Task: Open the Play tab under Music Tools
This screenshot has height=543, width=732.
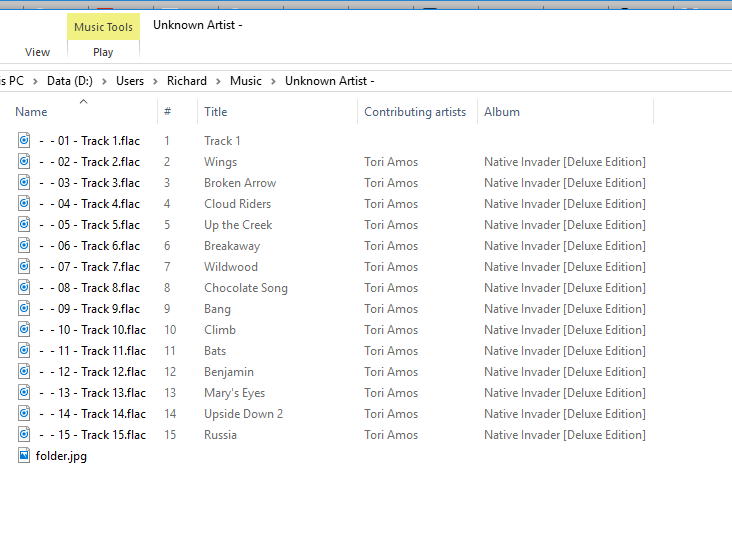Action: tap(103, 52)
